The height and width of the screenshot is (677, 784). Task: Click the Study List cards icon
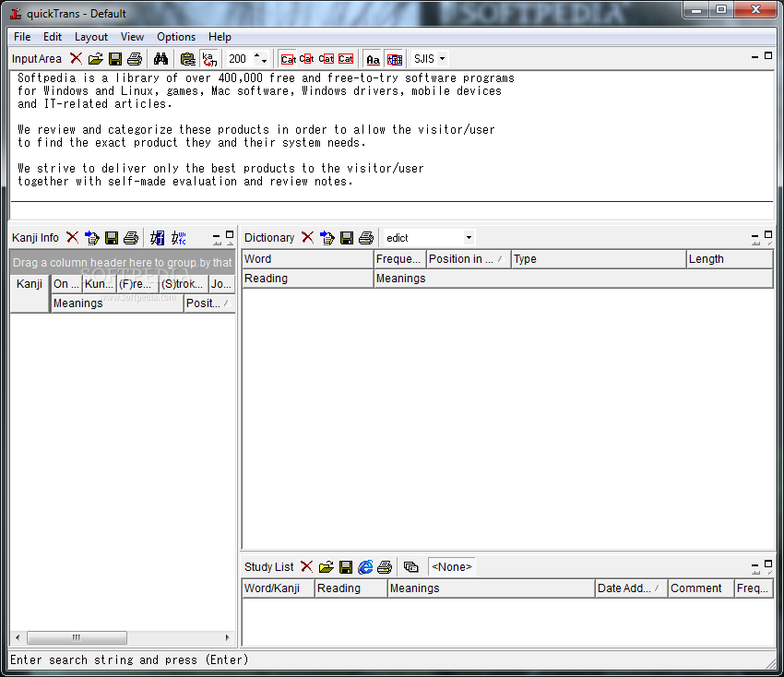pyautogui.click(x=411, y=566)
